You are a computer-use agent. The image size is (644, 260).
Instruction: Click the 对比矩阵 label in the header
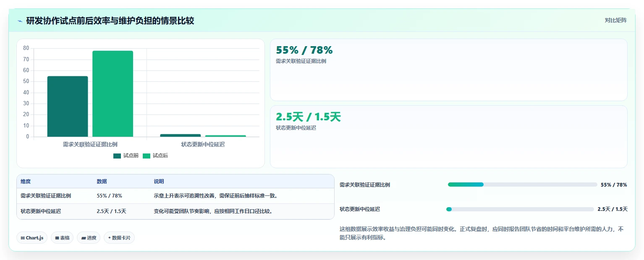click(x=615, y=20)
